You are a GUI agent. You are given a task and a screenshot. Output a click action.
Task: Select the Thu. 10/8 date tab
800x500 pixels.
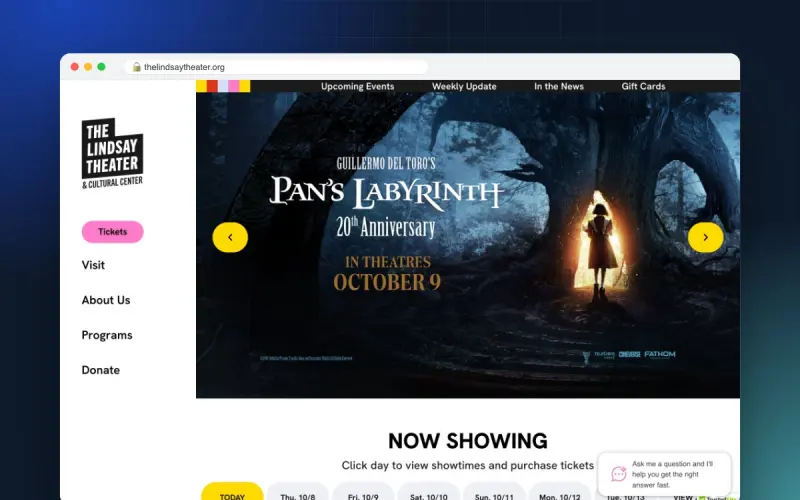pos(297,491)
